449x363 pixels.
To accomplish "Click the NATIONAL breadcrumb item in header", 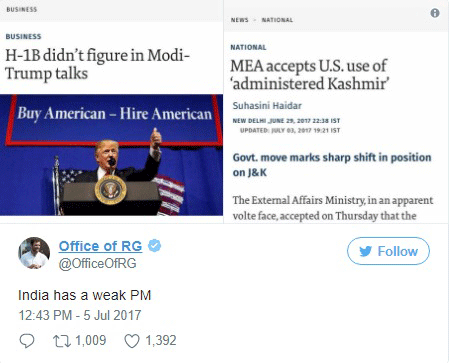I will pos(277,20).
